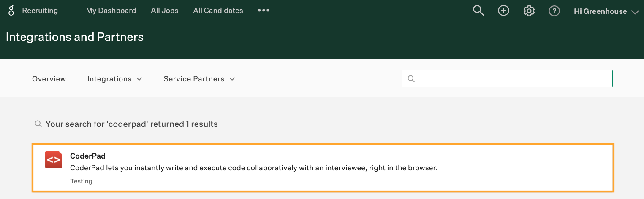The width and height of the screenshot is (644, 199).
Task: Switch to the Overview tab
Action: coord(49,79)
